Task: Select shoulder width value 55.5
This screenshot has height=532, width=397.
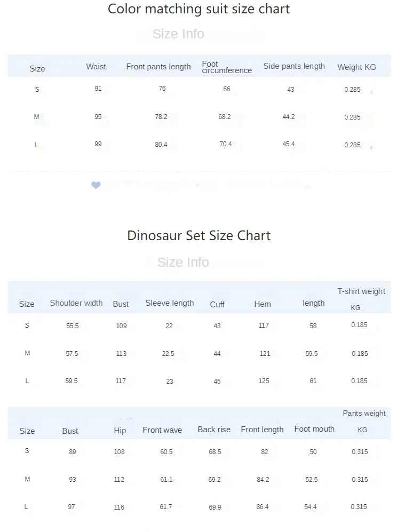Action: [x=72, y=326]
